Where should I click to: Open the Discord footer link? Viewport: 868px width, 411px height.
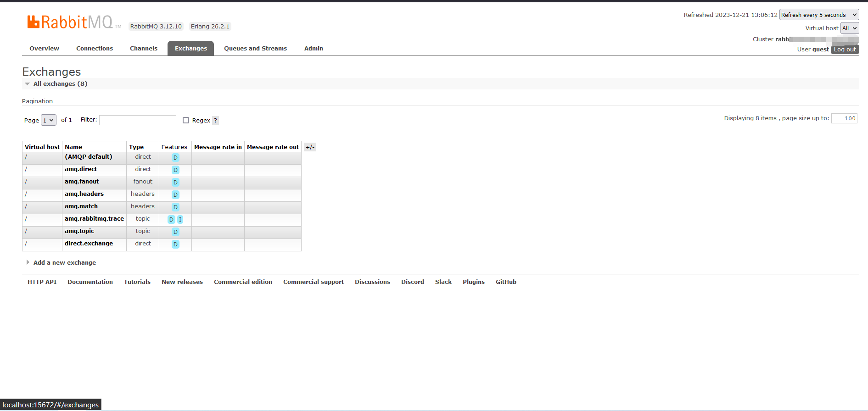point(413,282)
